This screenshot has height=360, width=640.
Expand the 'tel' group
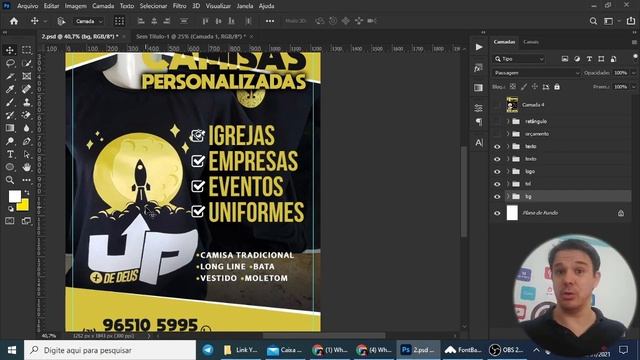[x=508, y=184]
